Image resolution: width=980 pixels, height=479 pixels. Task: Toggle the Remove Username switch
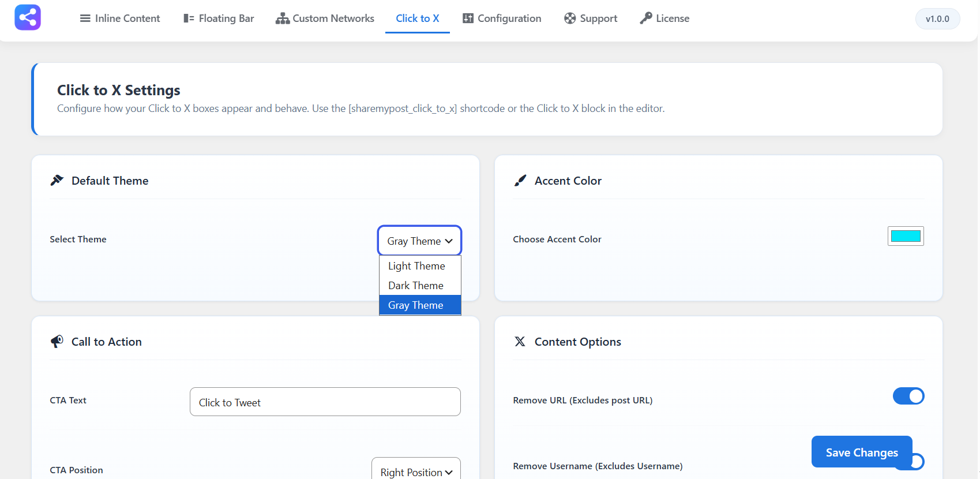[917, 462]
